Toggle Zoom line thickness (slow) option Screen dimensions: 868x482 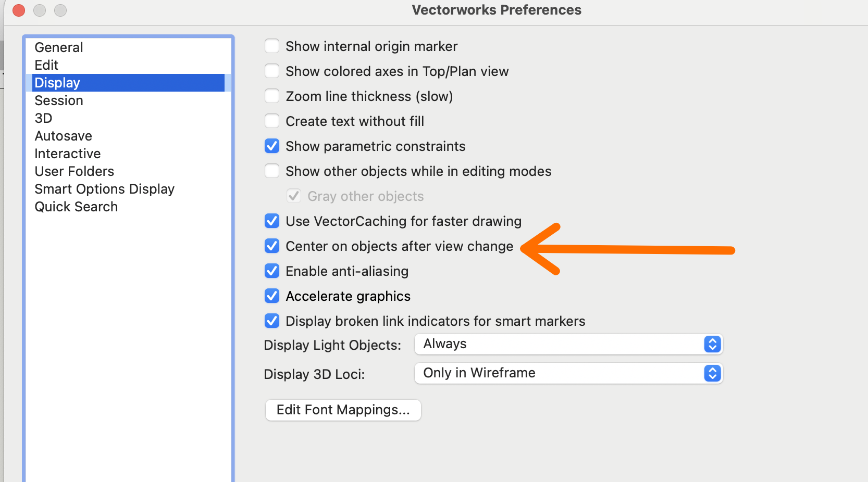(272, 96)
